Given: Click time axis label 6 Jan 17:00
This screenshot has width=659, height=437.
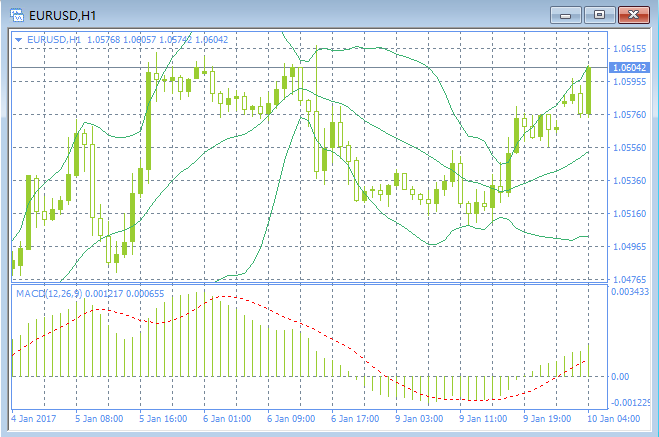Looking at the screenshot, I should tap(355, 419).
